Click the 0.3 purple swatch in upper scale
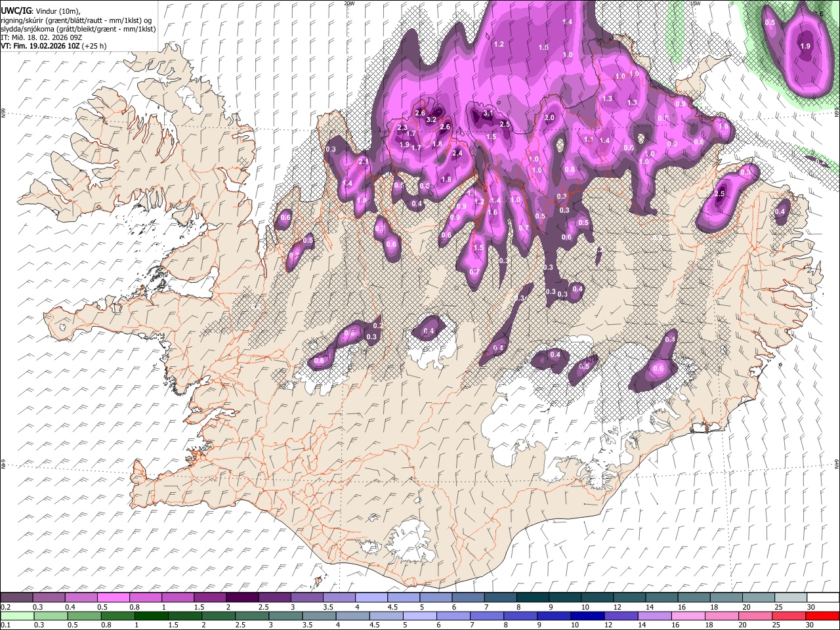Screen dimensions: 840x630 tap(49, 598)
